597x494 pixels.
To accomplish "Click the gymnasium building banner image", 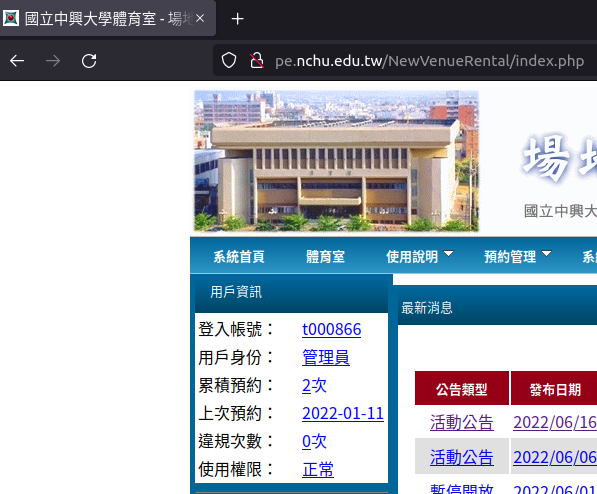I will click(336, 161).
